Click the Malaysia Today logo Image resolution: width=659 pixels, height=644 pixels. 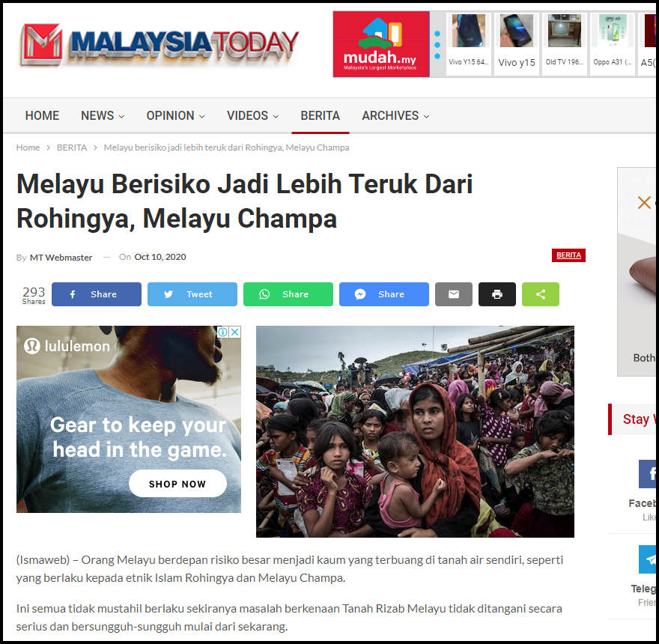pos(160,44)
